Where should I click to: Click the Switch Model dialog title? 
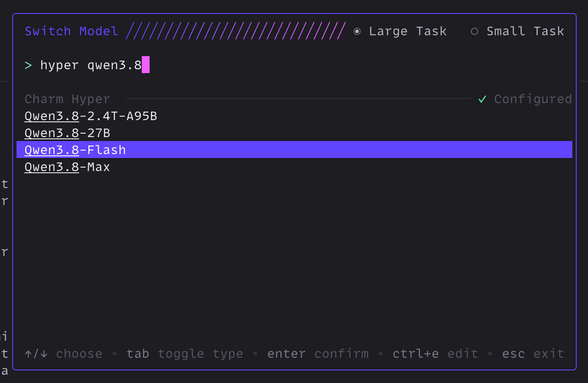71,31
